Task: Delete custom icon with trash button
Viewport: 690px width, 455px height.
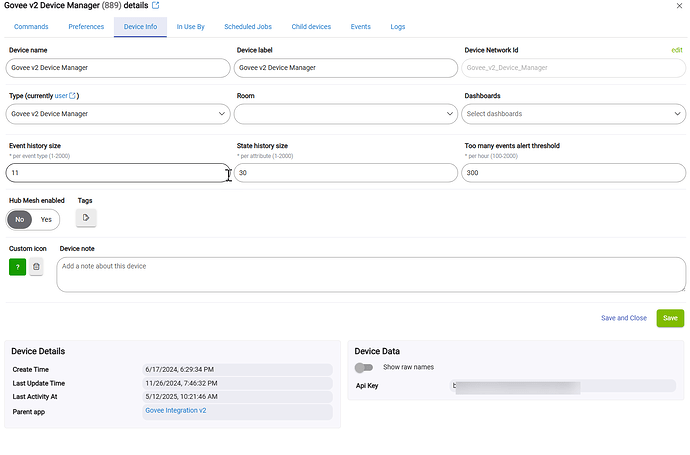Action: pyautogui.click(x=36, y=266)
